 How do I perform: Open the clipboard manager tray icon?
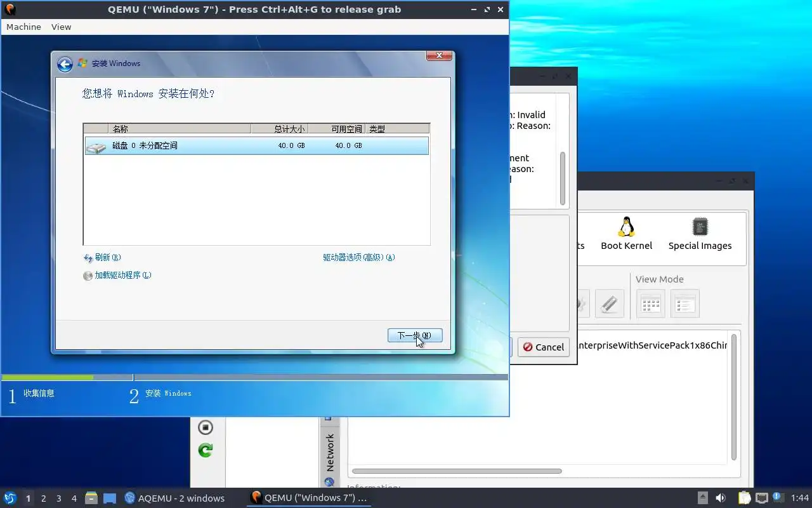coord(744,498)
